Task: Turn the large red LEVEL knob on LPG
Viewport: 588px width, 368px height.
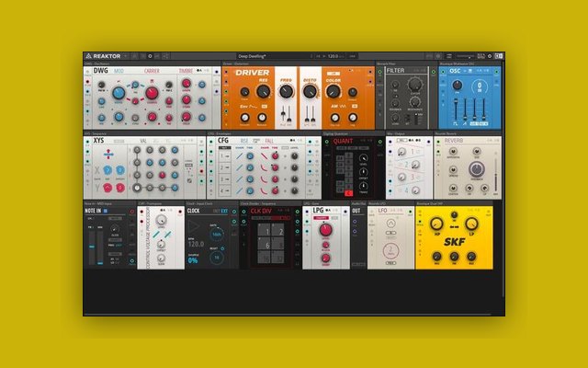Action: 325,229
